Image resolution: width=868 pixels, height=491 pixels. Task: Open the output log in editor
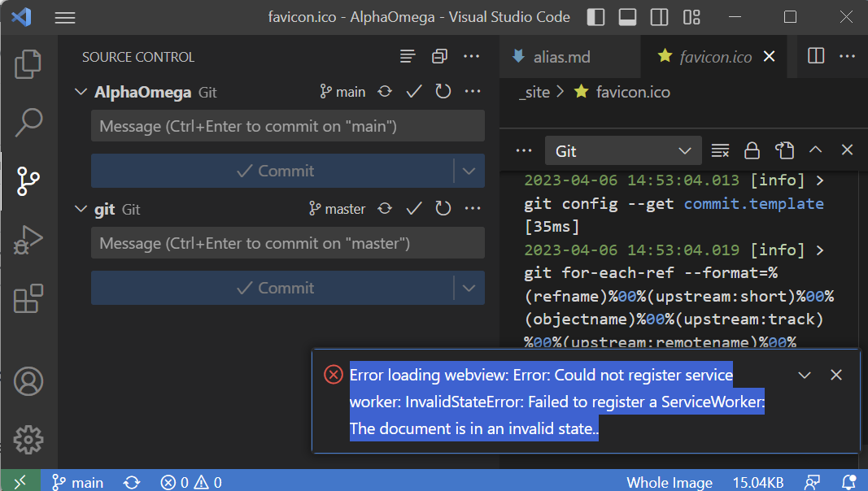(784, 150)
